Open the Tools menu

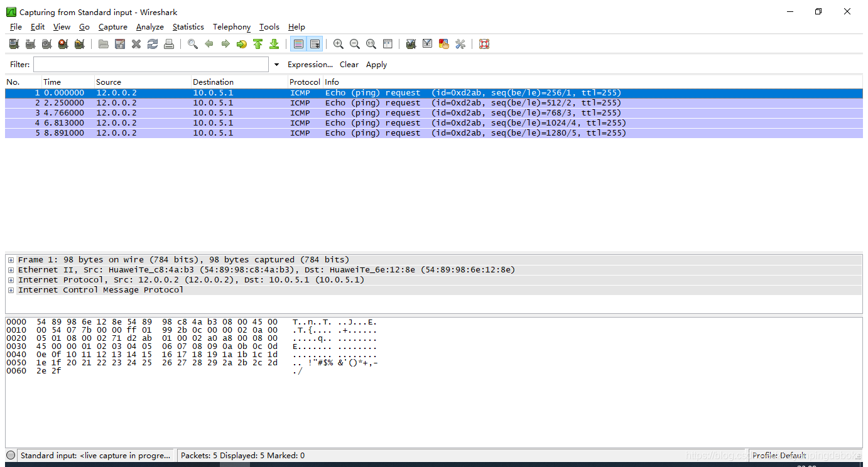tap(269, 27)
